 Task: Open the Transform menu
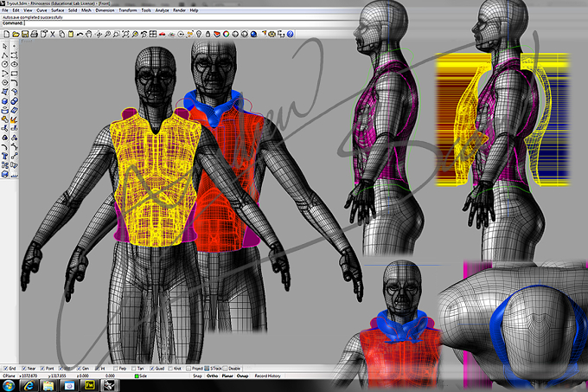click(x=128, y=10)
